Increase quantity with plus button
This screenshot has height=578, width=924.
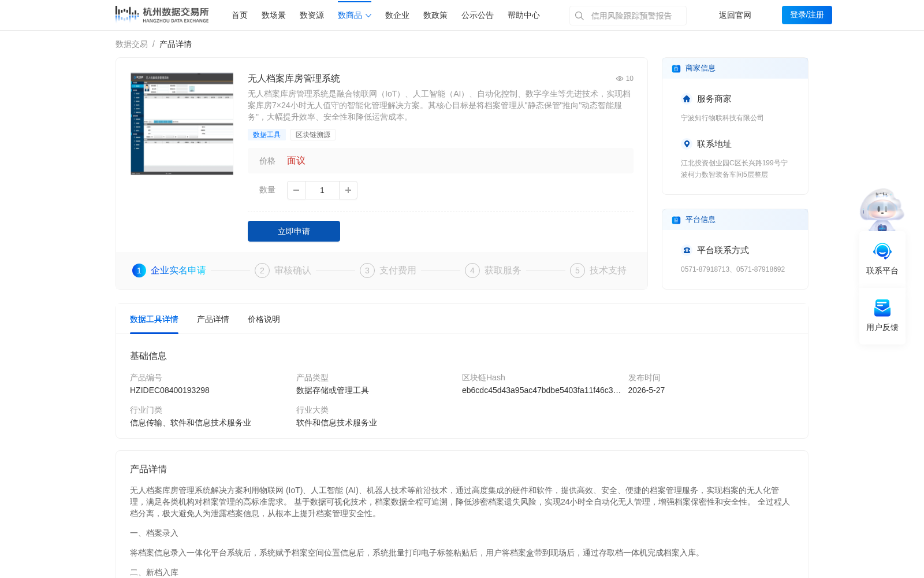(348, 190)
